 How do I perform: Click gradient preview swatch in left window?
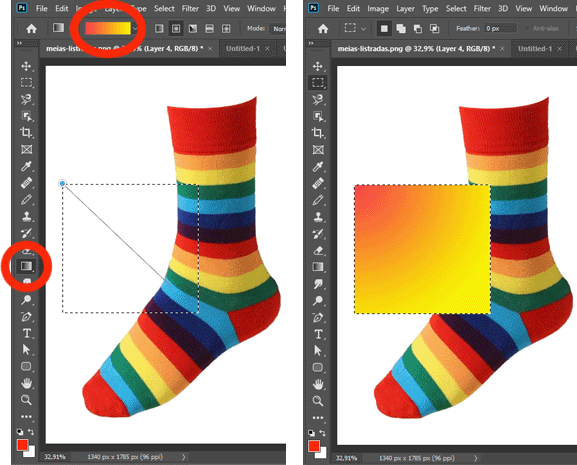[x=108, y=28]
